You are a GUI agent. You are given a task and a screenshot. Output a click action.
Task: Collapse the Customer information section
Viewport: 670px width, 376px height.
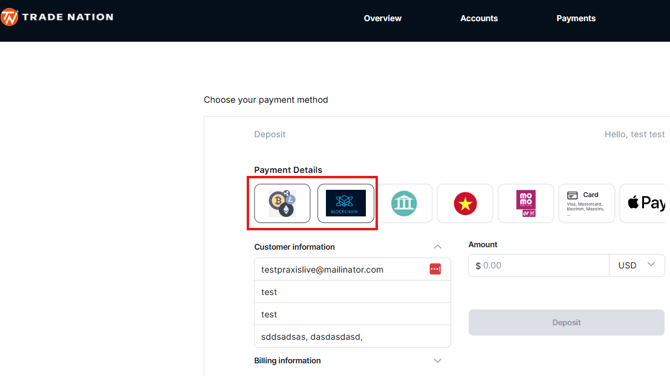pos(438,247)
